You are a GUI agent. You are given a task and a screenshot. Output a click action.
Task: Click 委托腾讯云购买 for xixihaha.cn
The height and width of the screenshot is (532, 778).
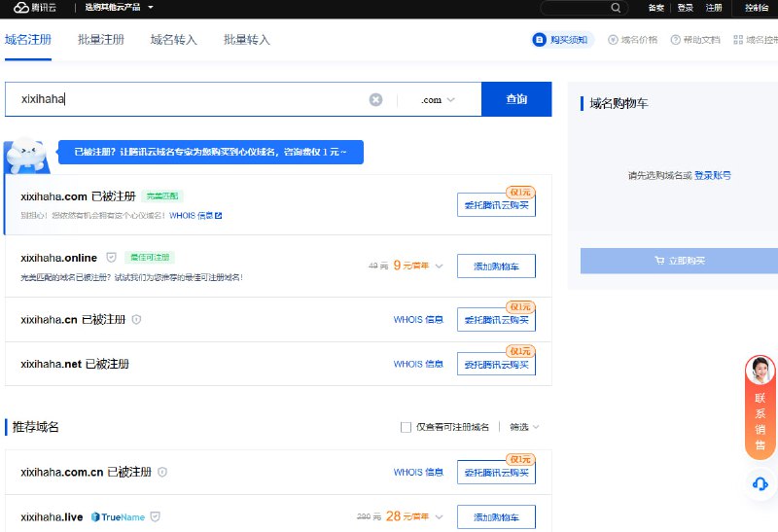496,320
